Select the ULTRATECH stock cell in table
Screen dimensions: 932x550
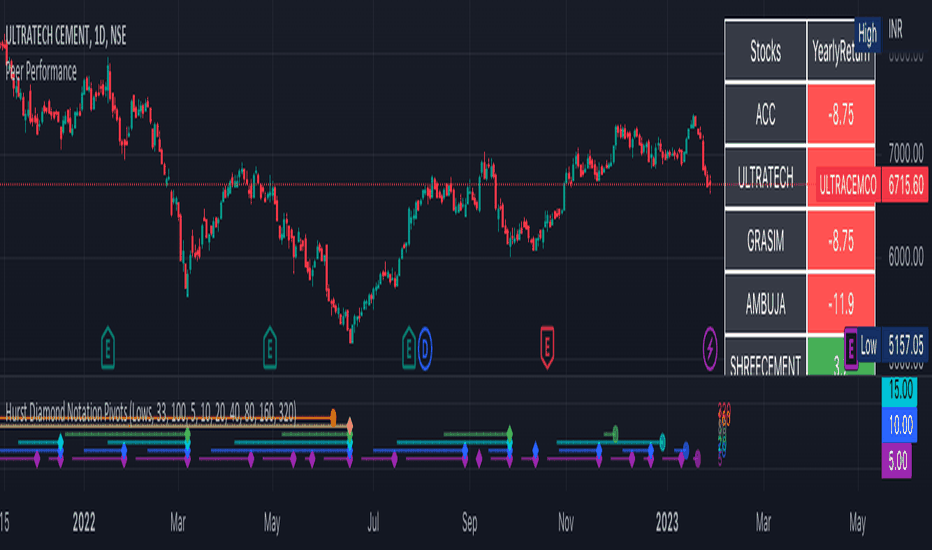[765, 177]
